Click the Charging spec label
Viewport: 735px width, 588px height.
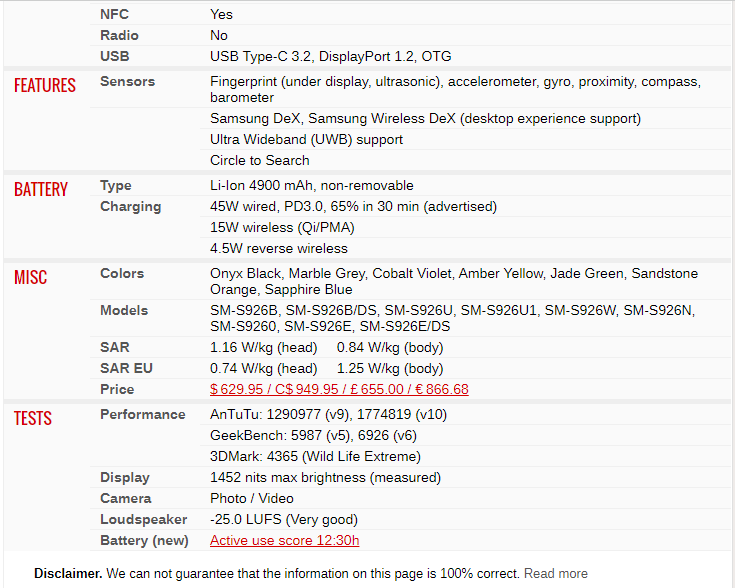[131, 207]
